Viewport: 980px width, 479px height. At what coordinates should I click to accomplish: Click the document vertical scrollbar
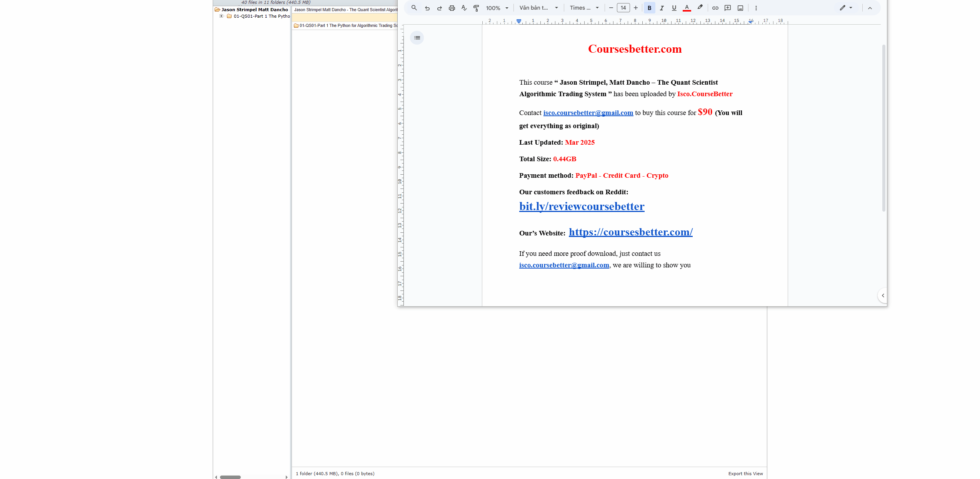click(x=883, y=128)
